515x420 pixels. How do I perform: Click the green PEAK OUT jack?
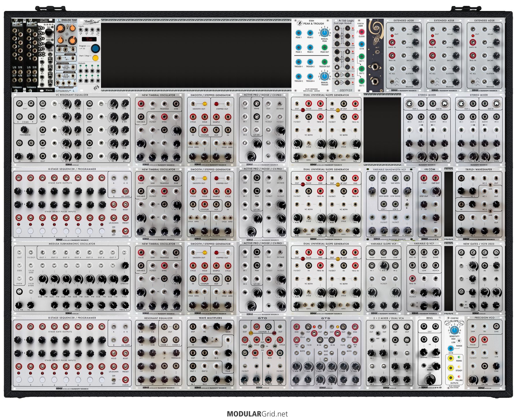pyautogui.click(x=324, y=47)
